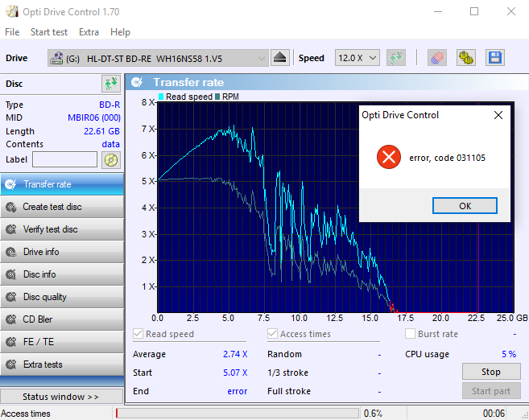Click OK in the error dialog
The image size is (529, 420).
coord(465,206)
